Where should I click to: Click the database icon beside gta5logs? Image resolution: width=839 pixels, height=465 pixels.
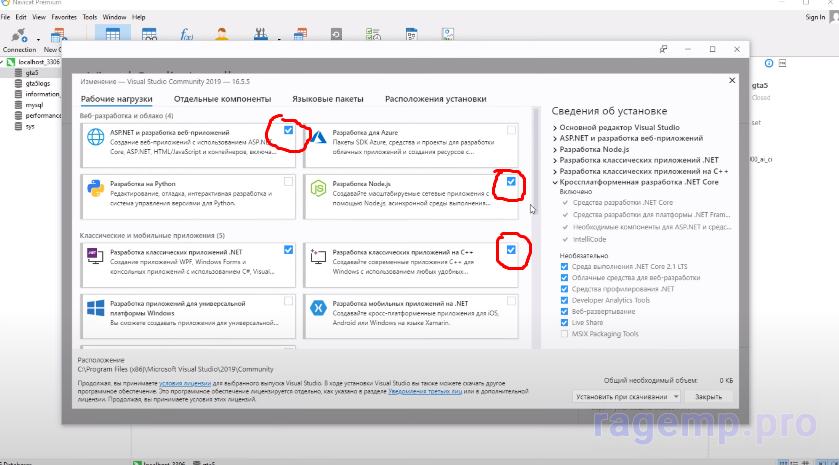point(18,83)
